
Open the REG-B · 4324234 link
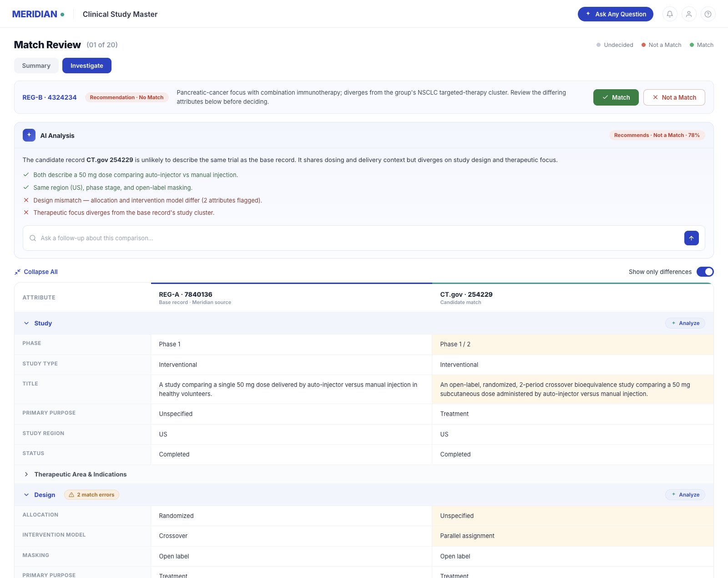point(50,97)
